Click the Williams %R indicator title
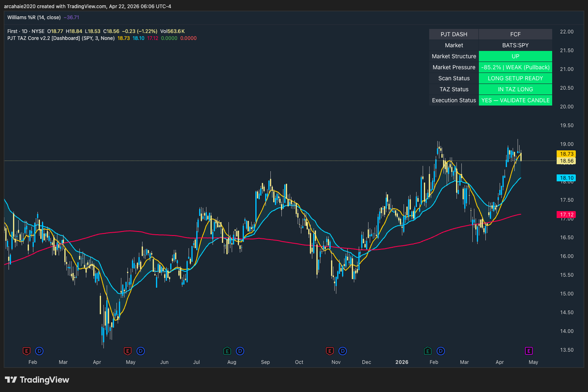Viewport: 588px width, 392px height. pyautogui.click(x=34, y=18)
